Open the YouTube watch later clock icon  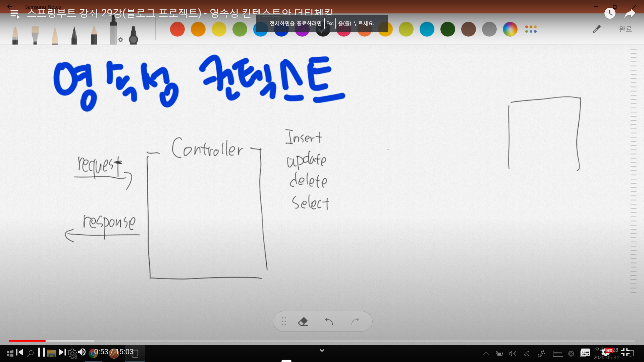[x=609, y=13]
